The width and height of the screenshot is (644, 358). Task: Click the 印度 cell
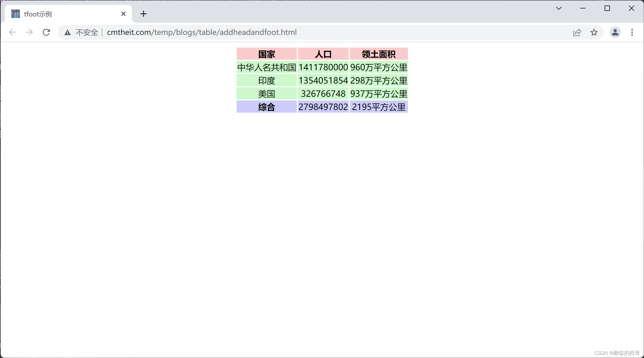click(267, 80)
